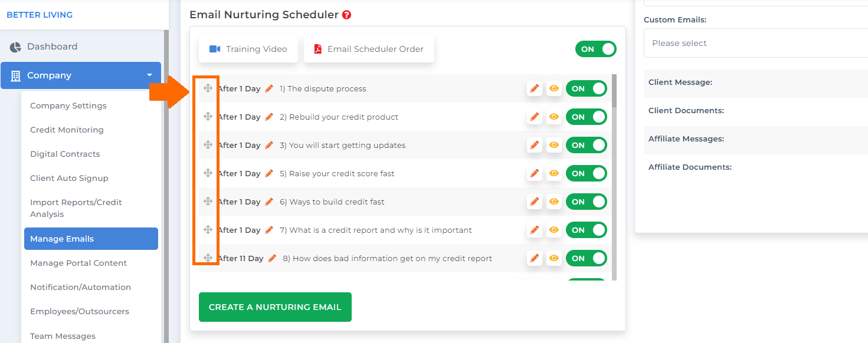Click drag handle icon for The dispute process
868x343 pixels.
click(x=208, y=88)
